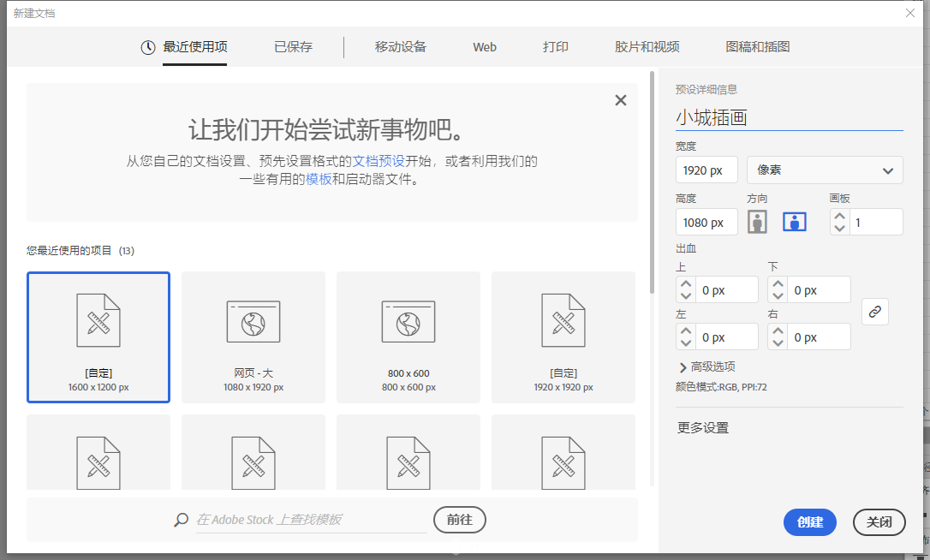Switch to the 胶片和视频 tab
Viewport: 930px width, 560px height.
647,47
